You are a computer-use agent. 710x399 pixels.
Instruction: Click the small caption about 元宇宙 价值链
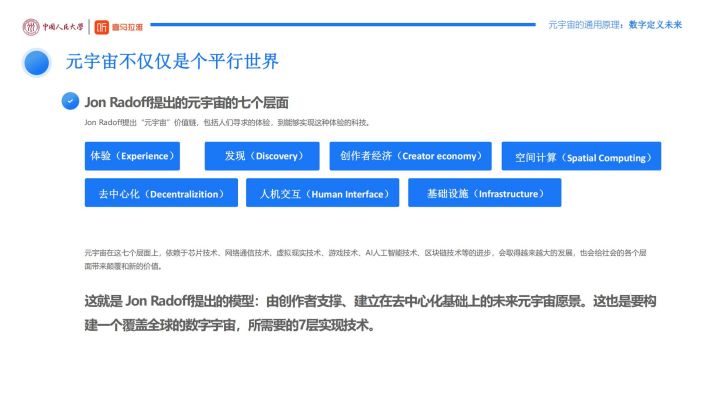pyautogui.click(x=227, y=122)
